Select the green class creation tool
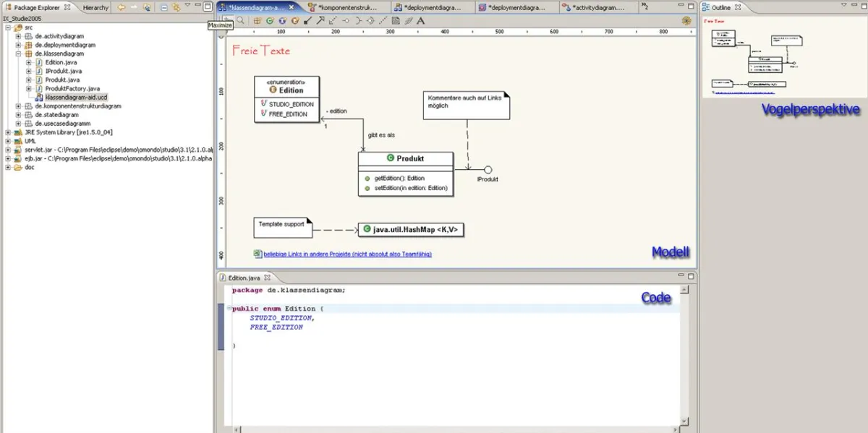The image size is (868, 433). [270, 21]
